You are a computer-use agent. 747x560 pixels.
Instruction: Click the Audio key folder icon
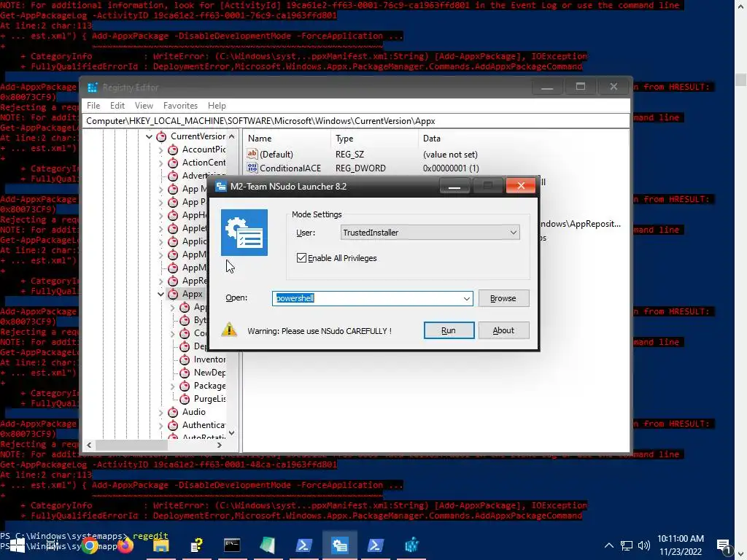173,412
